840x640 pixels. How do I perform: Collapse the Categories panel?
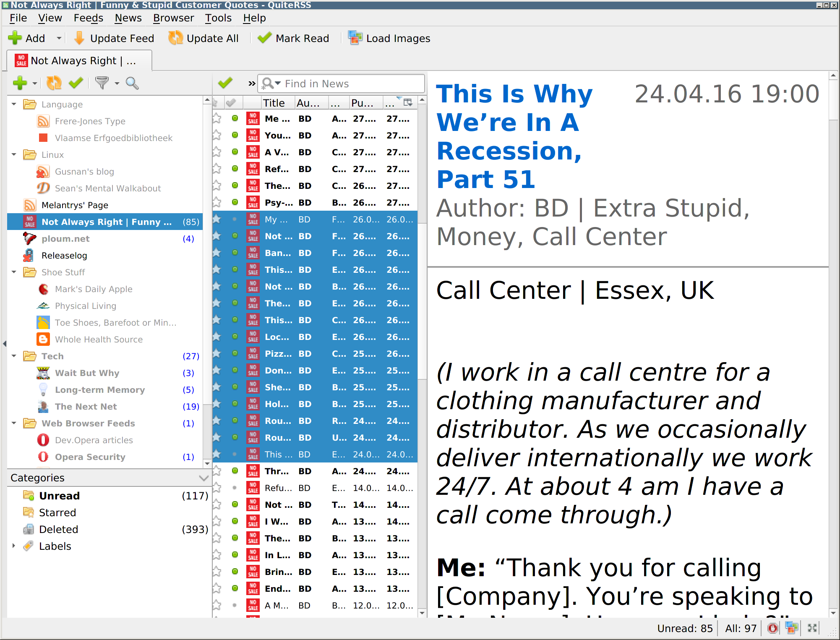pyautogui.click(x=203, y=478)
